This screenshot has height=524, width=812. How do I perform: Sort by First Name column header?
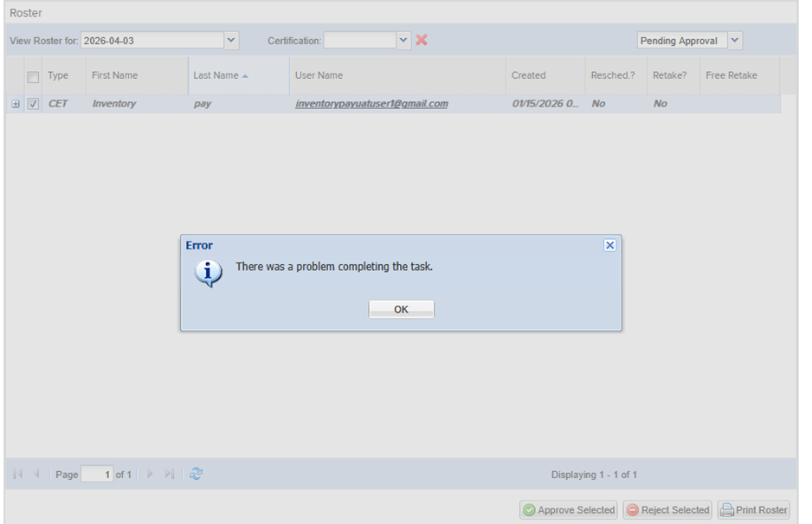pyautogui.click(x=114, y=75)
